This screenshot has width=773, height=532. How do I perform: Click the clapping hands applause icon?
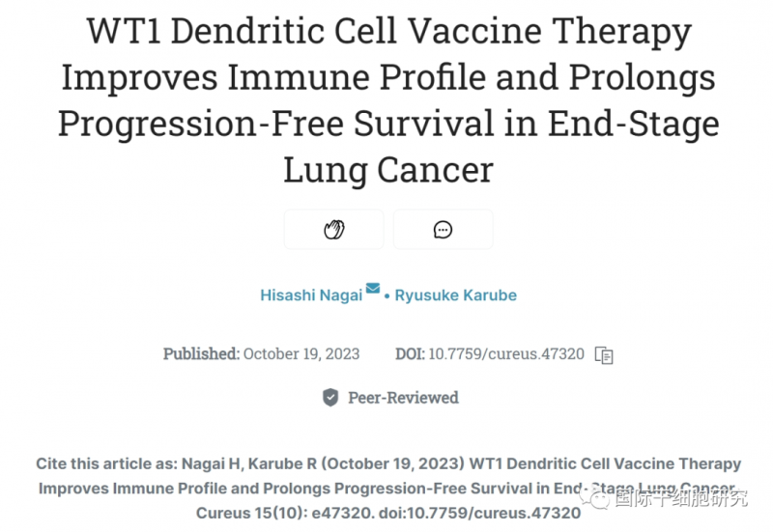(x=333, y=230)
